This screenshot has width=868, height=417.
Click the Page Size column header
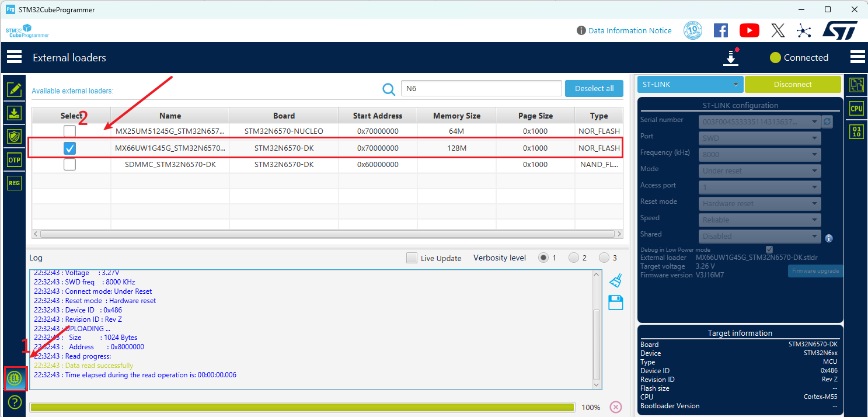pos(536,116)
